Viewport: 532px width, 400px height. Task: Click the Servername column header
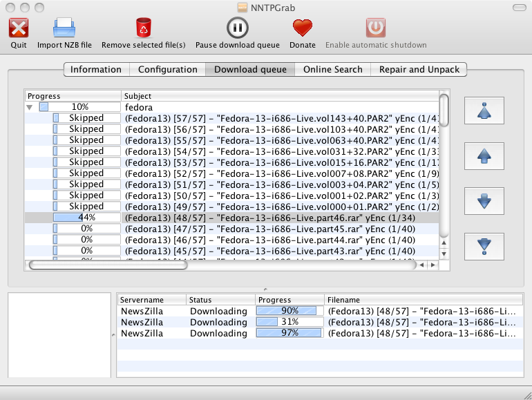coord(151,300)
